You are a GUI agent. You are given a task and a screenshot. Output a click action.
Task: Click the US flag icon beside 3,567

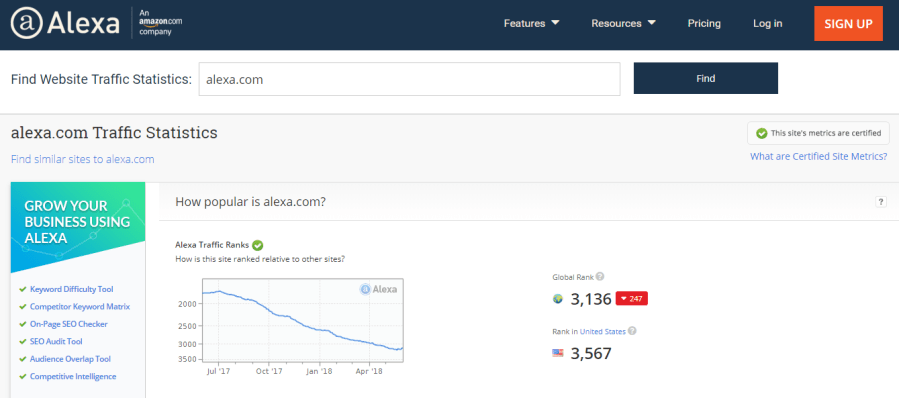coord(558,353)
